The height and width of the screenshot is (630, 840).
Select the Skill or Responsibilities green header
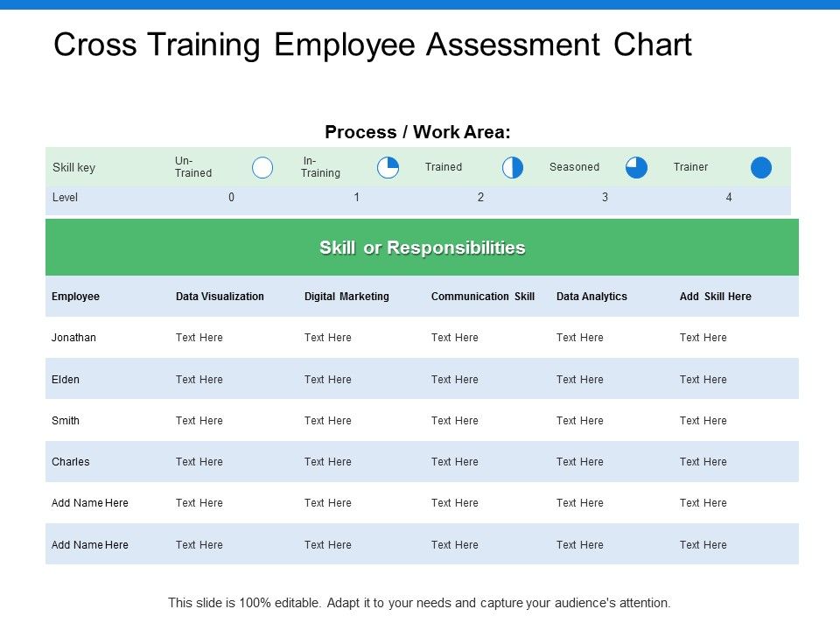click(x=422, y=248)
